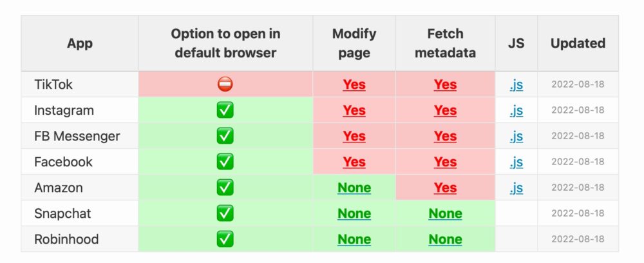Click TikTok's Modify page Yes link
This screenshot has width=644, height=263.
[x=354, y=84]
